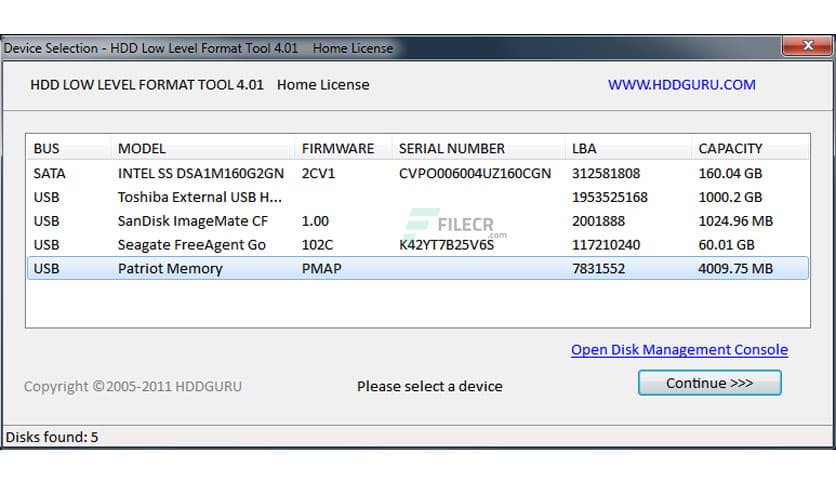
Task: Click firmware value 1.00
Action: [315, 221]
